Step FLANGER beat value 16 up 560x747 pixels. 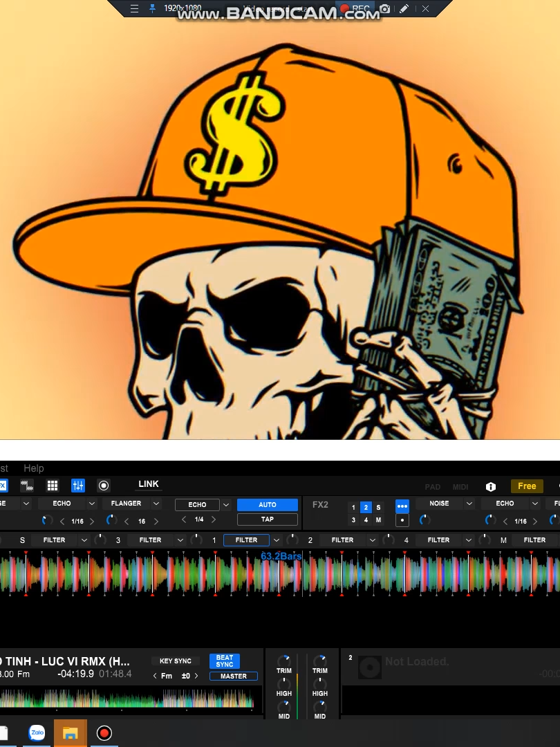click(x=156, y=522)
